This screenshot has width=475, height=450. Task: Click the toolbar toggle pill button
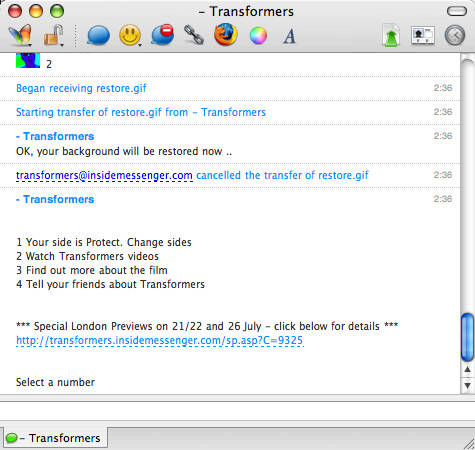coord(457,11)
